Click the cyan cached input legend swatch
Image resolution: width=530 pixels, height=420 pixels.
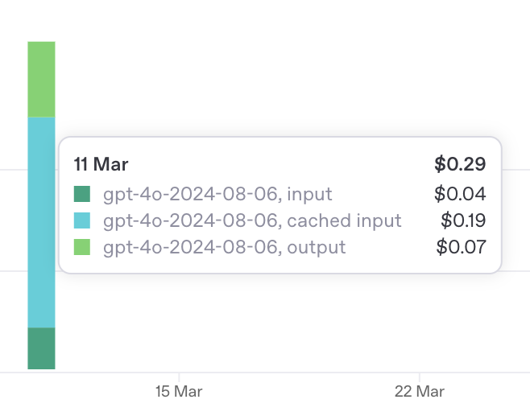[82, 220]
